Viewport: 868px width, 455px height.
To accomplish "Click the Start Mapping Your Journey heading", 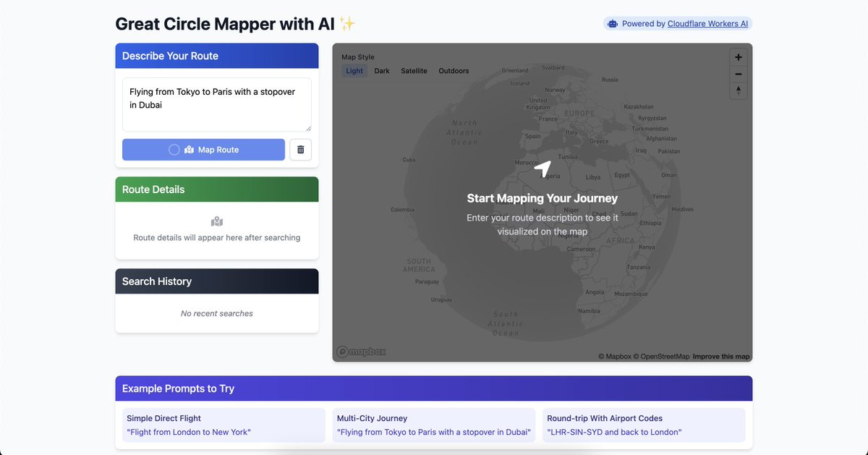I will pos(542,198).
